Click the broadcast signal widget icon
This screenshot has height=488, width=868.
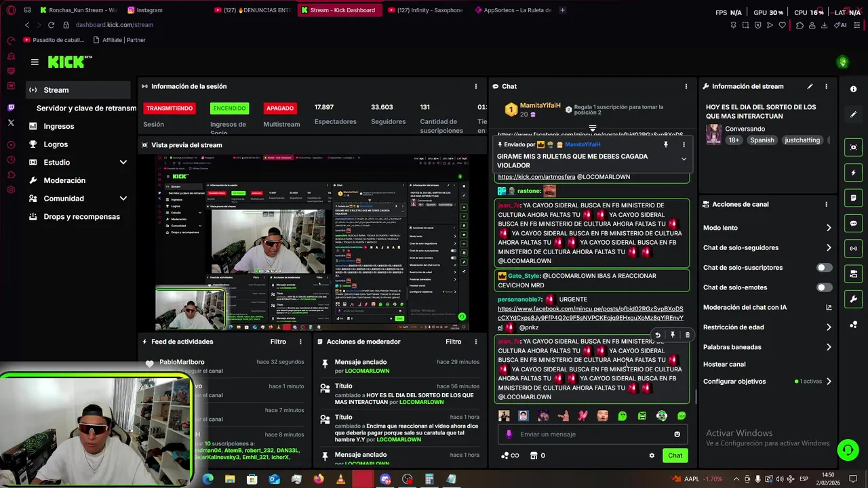click(853, 249)
